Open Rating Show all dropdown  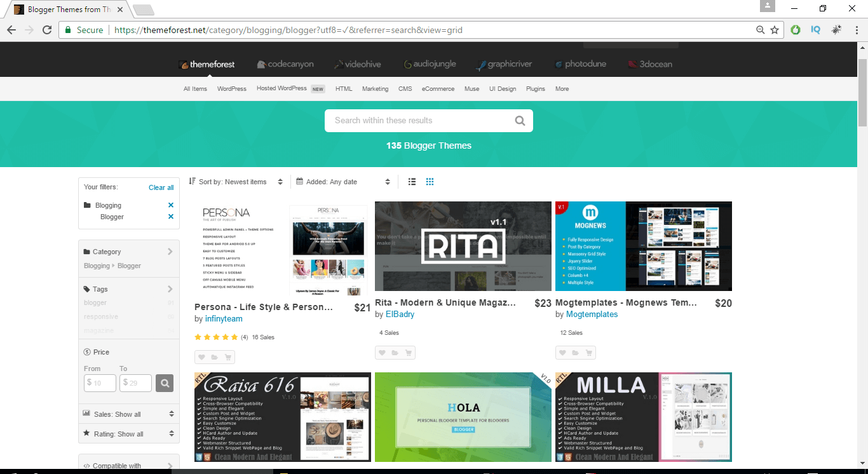point(128,434)
